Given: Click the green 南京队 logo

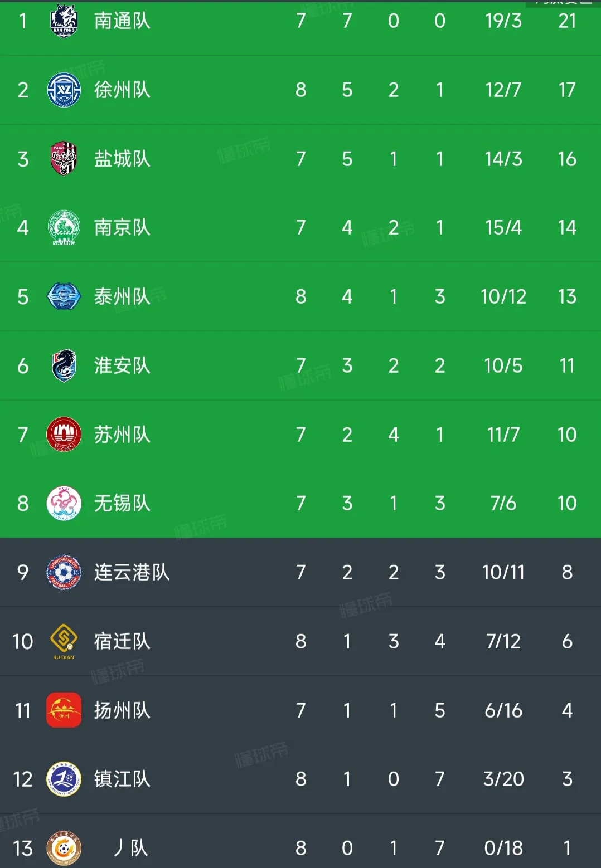Looking at the screenshot, I should point(64,227).
